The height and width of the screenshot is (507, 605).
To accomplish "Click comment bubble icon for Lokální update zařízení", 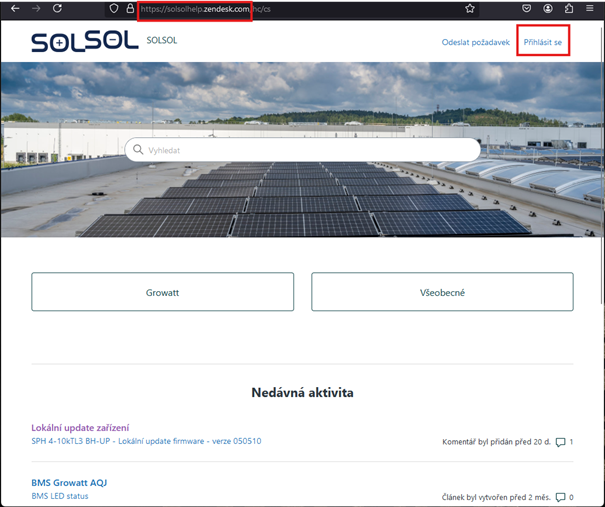I will point(560,442).
